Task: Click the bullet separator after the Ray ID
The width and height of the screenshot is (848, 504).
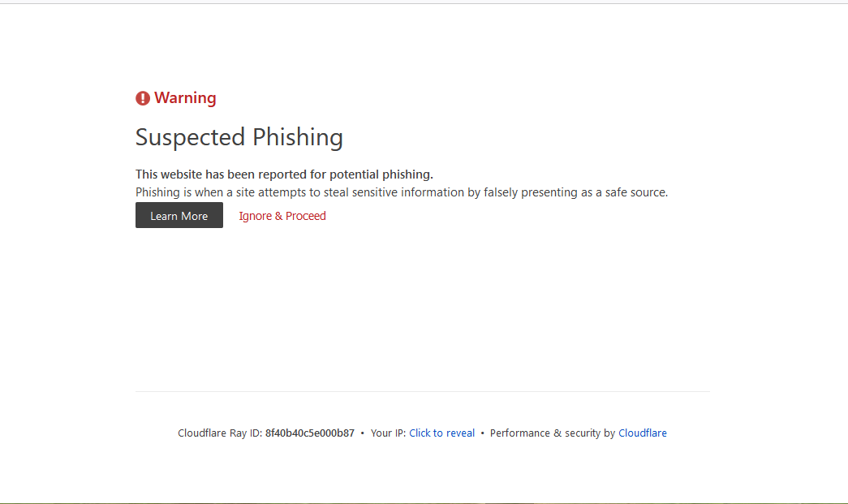Action: pos(363,433)
